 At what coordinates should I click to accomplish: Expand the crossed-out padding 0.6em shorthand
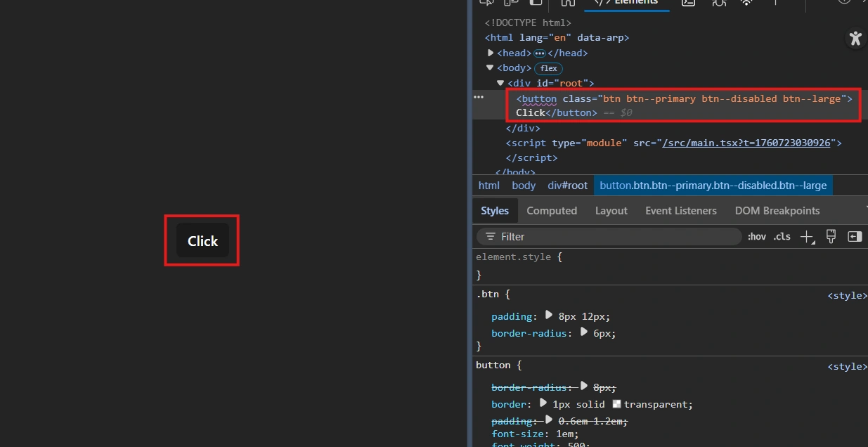[548, 420]
